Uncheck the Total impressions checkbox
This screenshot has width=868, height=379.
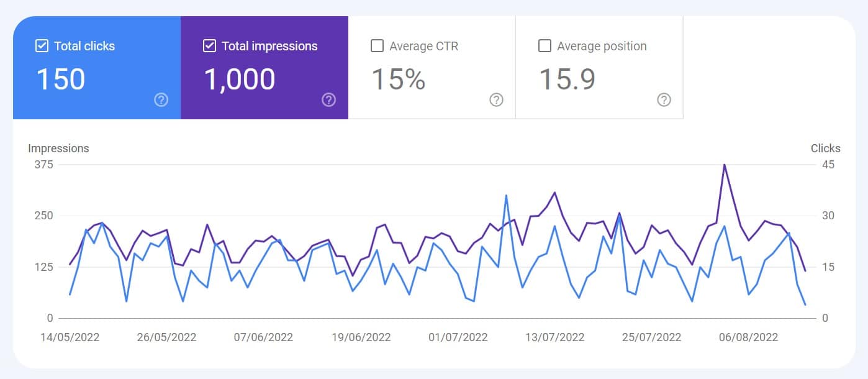(x=209, y=46)
